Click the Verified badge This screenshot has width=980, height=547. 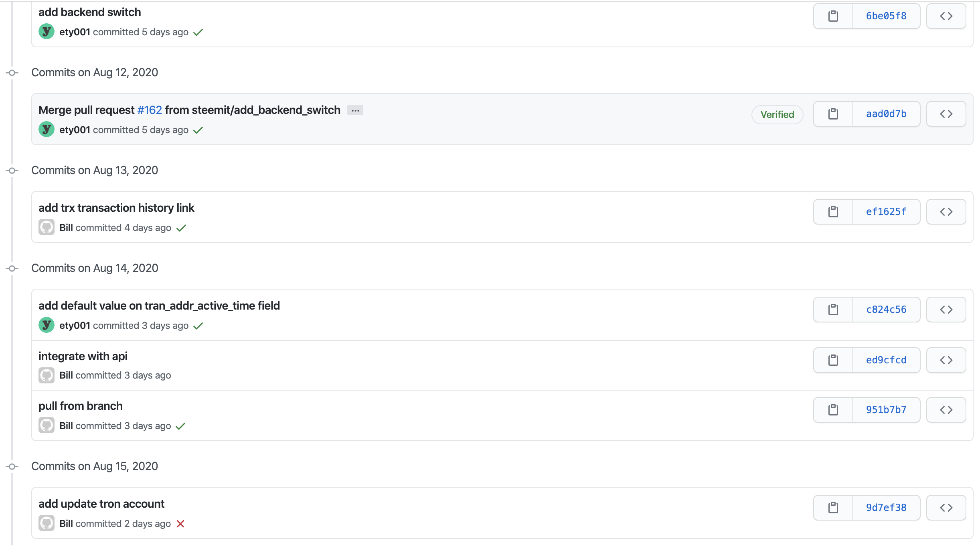coord(777,115)
